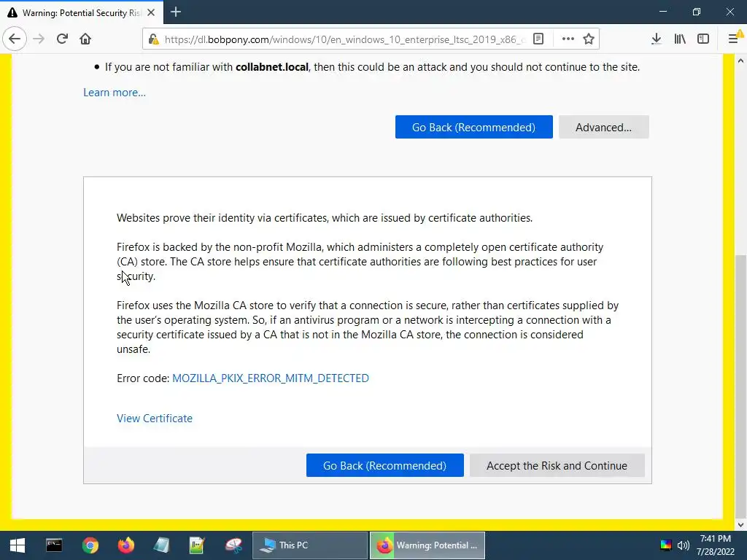This screenshot has width=747, height=560.
Task: Click the scrollbar down arrow
Action: (x=741, y=525)
